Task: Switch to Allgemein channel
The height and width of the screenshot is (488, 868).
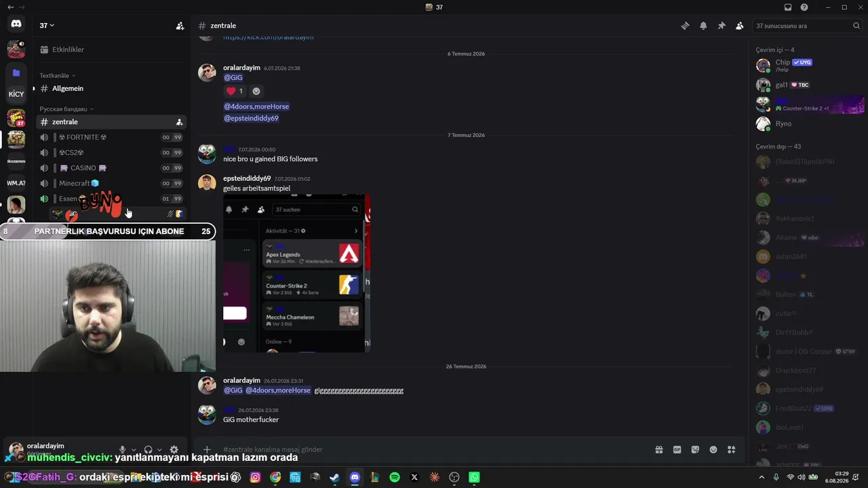Action: click(111, 89)
